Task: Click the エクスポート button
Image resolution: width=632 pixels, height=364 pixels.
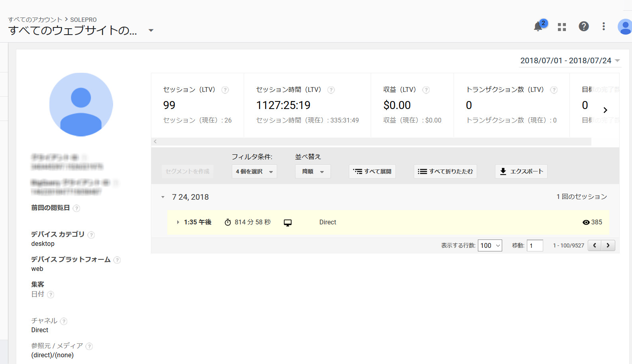Action: click(521, 171)
